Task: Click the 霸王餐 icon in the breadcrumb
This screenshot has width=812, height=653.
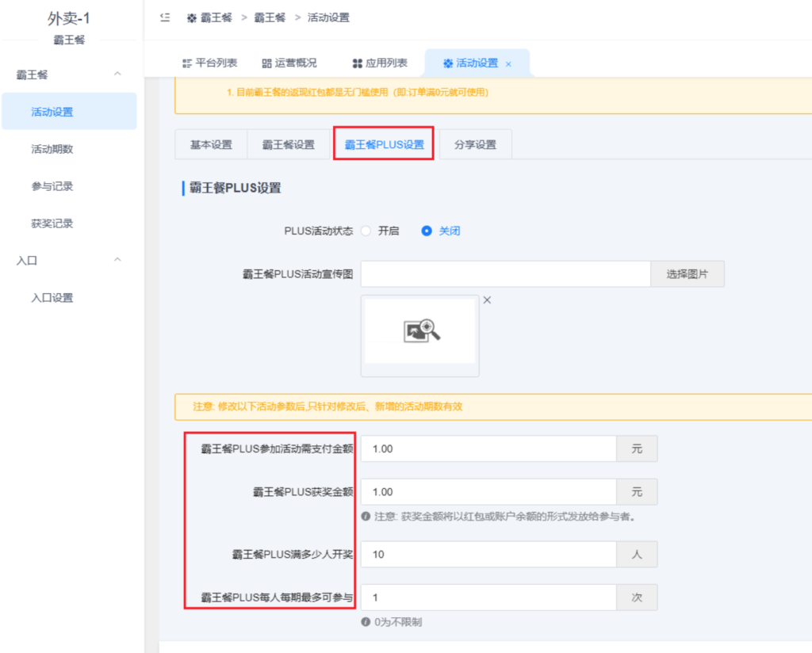Action: (x=191, y=17)
